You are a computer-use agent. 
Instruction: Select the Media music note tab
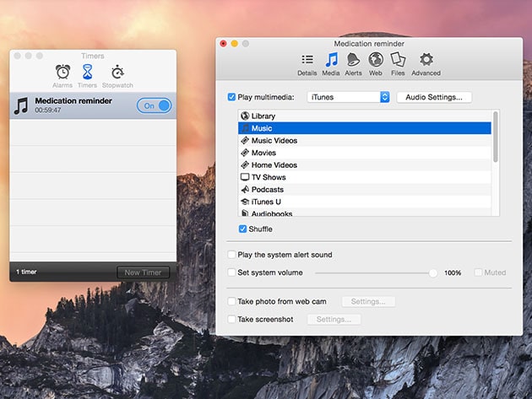click(x=331, y=60)
